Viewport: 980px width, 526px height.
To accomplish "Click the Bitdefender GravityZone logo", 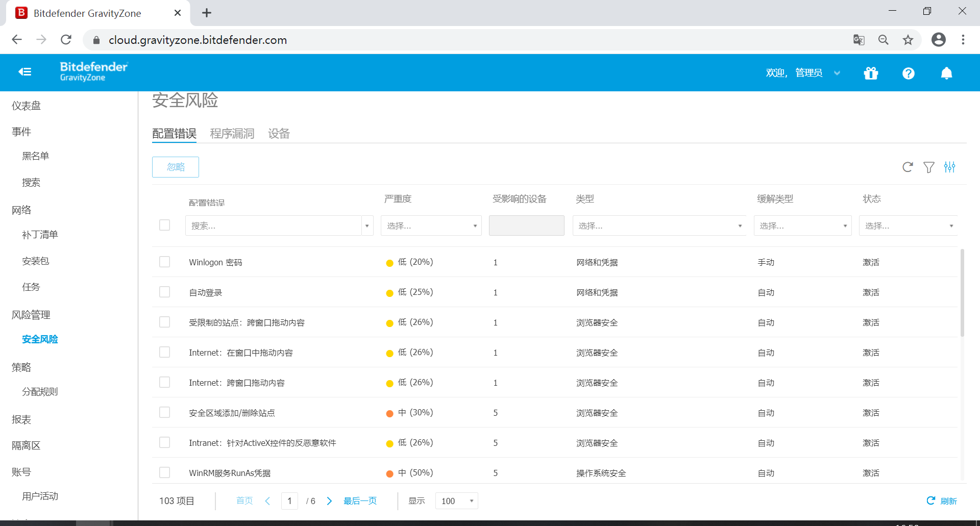I will pyautogui.click(x=94, y=71).
